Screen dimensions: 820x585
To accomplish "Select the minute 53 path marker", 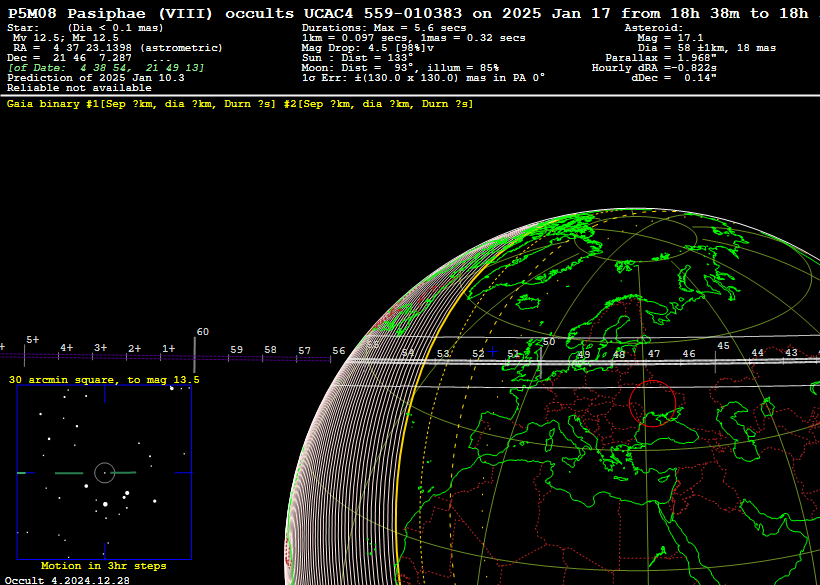I will click(x=443, y=354).
